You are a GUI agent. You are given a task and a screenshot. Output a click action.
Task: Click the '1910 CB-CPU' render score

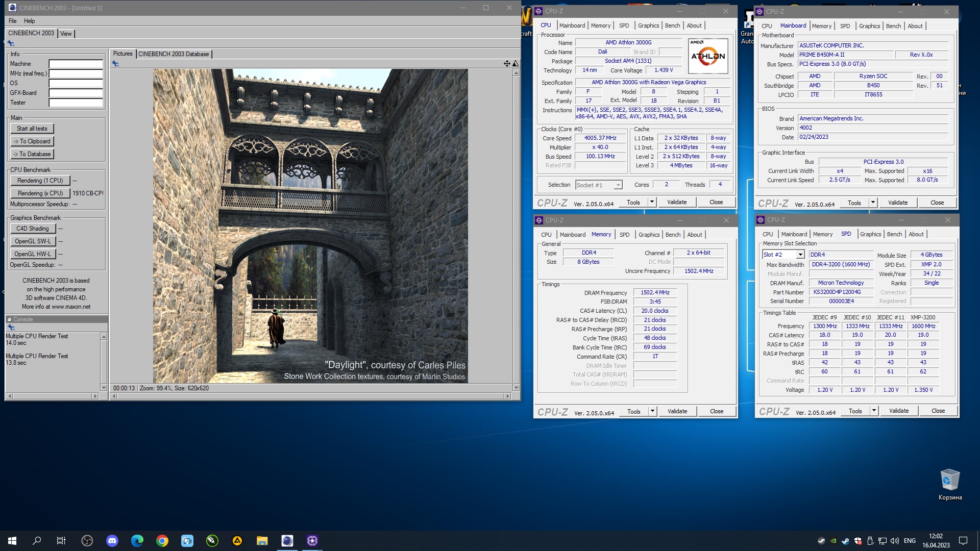point(88,193)
